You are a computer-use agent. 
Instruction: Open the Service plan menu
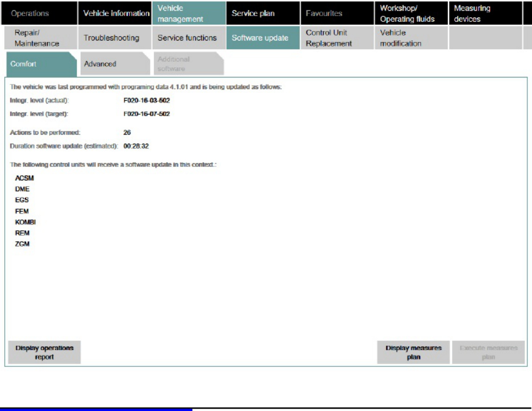[x=263, y=13]
